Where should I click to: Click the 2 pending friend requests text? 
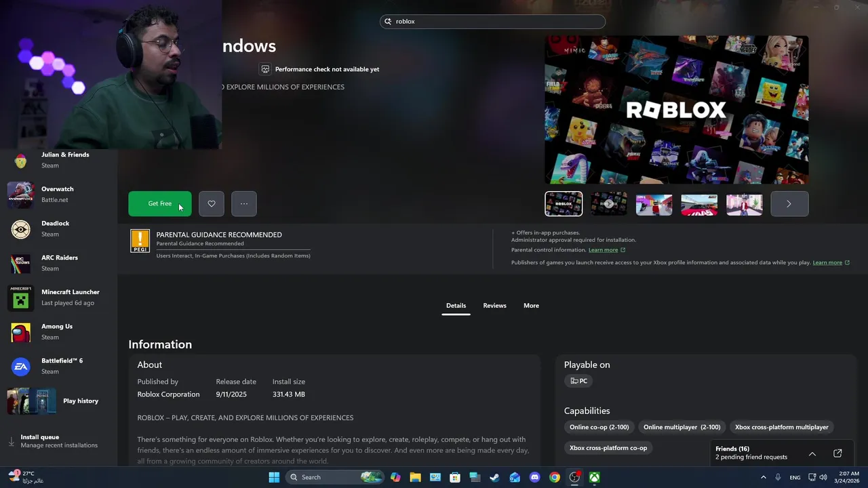pyautogui.click(x=751, y=457)
